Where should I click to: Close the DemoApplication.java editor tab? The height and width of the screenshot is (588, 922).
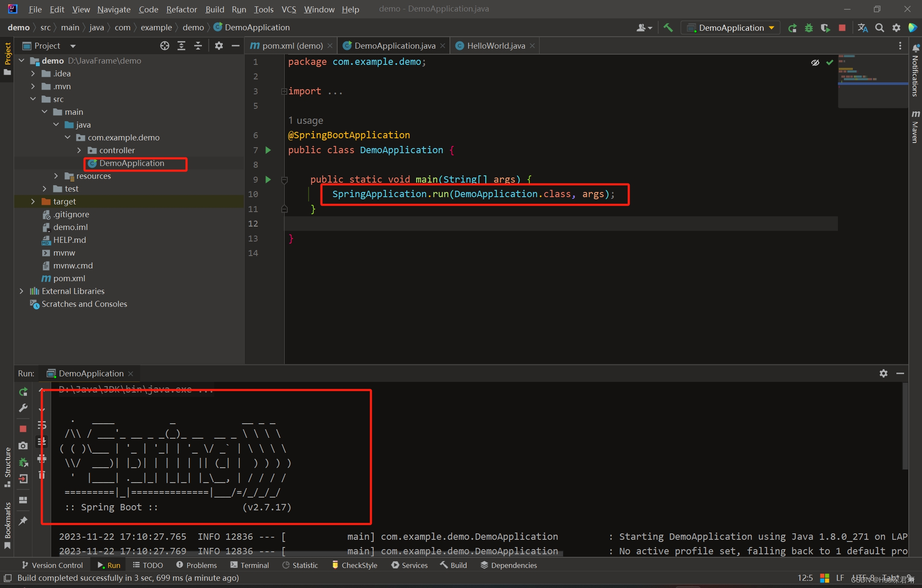tap(443, 46)
